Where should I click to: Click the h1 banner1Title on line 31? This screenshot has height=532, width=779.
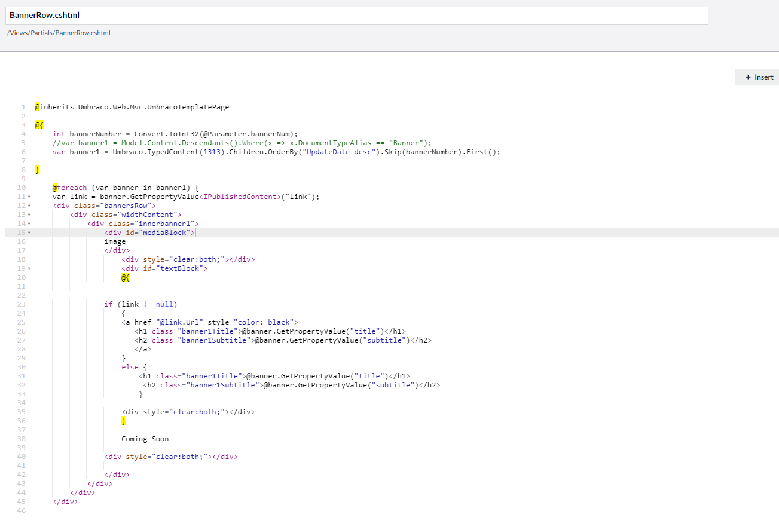click(x=274, y=376)
